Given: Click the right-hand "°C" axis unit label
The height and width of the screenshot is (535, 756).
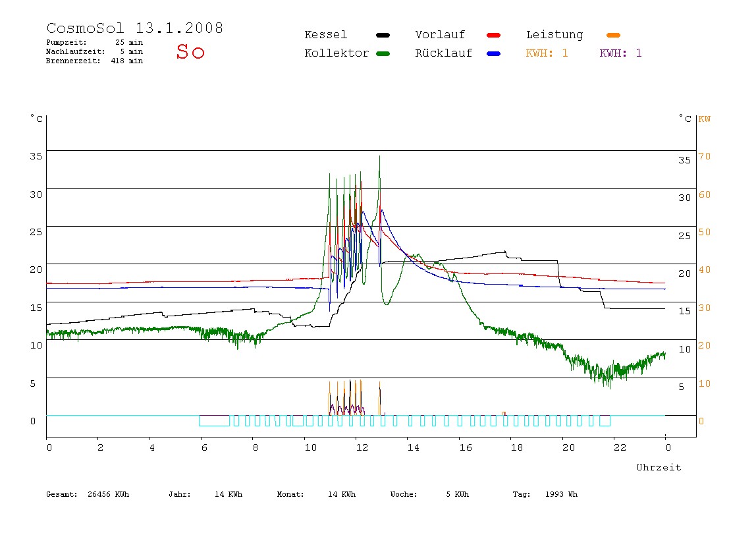Looking at the screenshot, I should click(x=685, y=118).
